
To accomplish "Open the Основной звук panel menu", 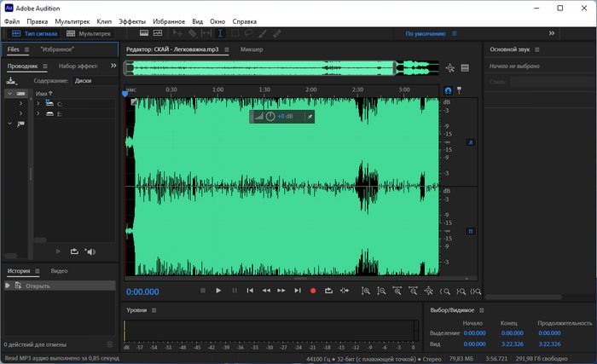I will pos(536,49).
